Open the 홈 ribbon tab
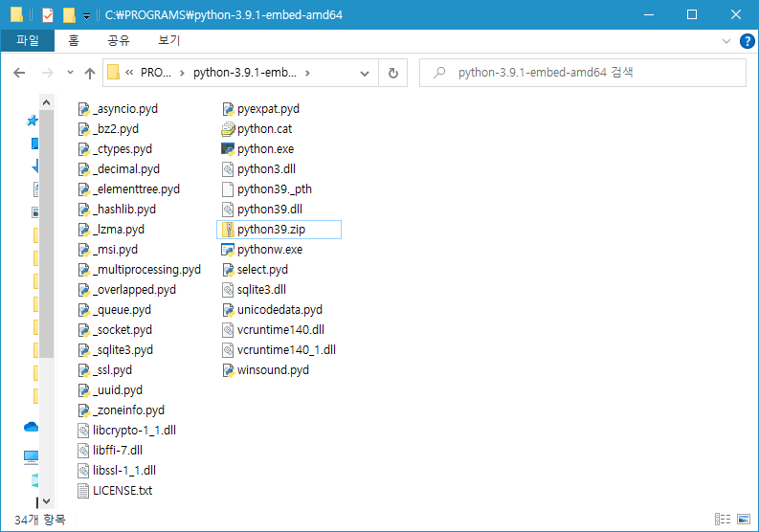 [x=74, y=40]
